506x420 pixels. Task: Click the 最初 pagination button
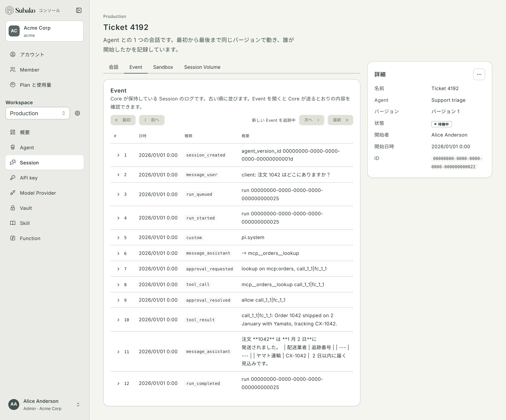[123, 120]
